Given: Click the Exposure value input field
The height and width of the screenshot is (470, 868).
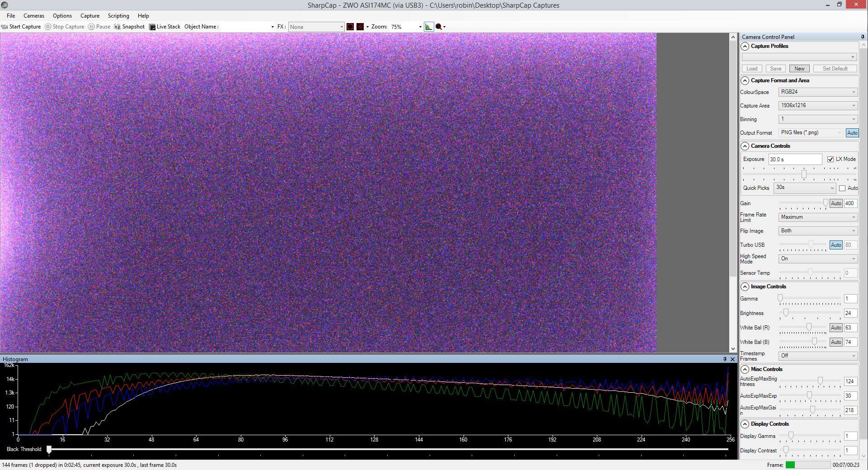Looking at the screenshot, I should tap(795, 160).
